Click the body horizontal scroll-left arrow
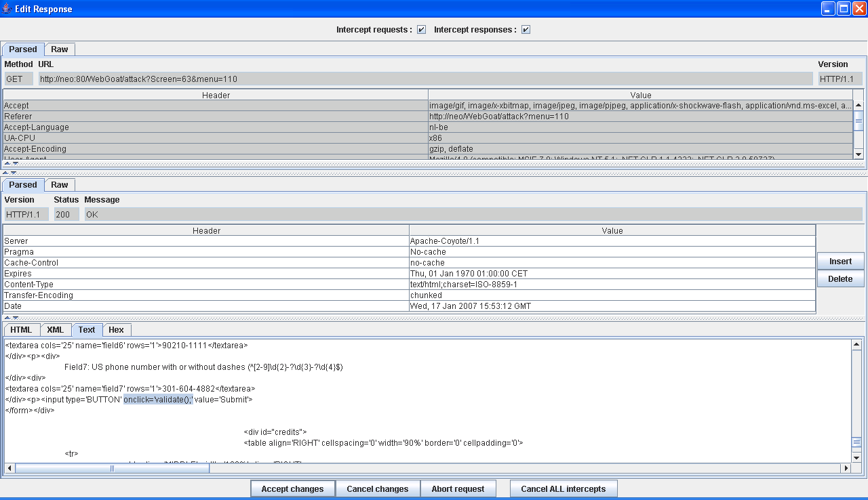The width and height of the screenshot is (868, 500). (9, 468)
